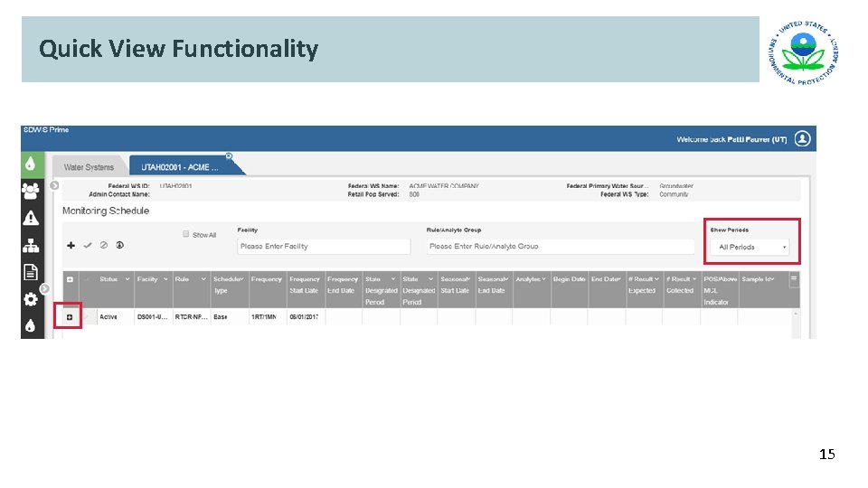868x488 pixels.
Task: Click the 'DS001-U...' facility cell
Action: click(152, 317)
